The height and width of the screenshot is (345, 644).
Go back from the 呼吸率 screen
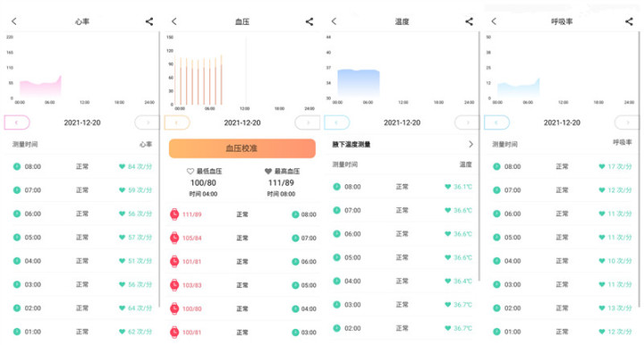coord(494,21)
